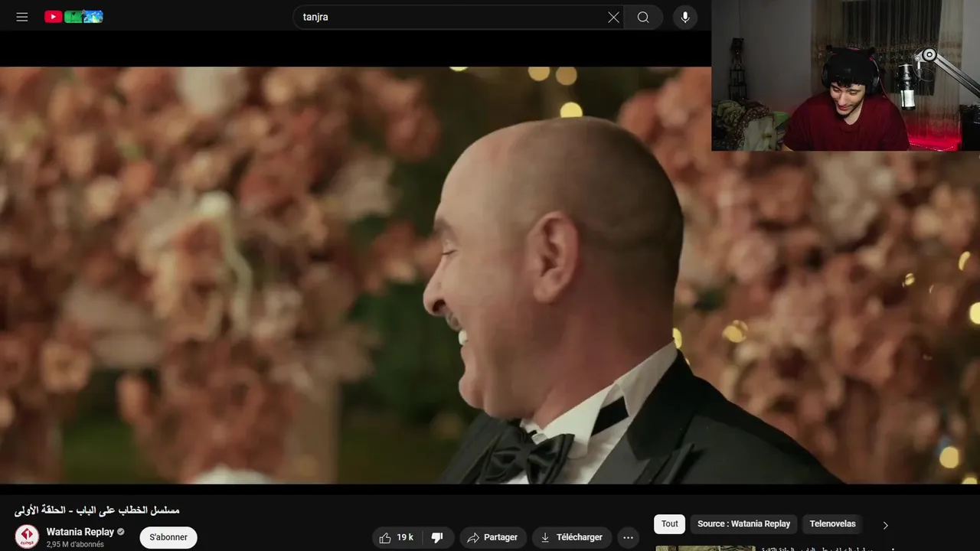The image size is (980, 551).
Task: Select 'Source : Watania Replay' chip
Action: click(743, 524)
